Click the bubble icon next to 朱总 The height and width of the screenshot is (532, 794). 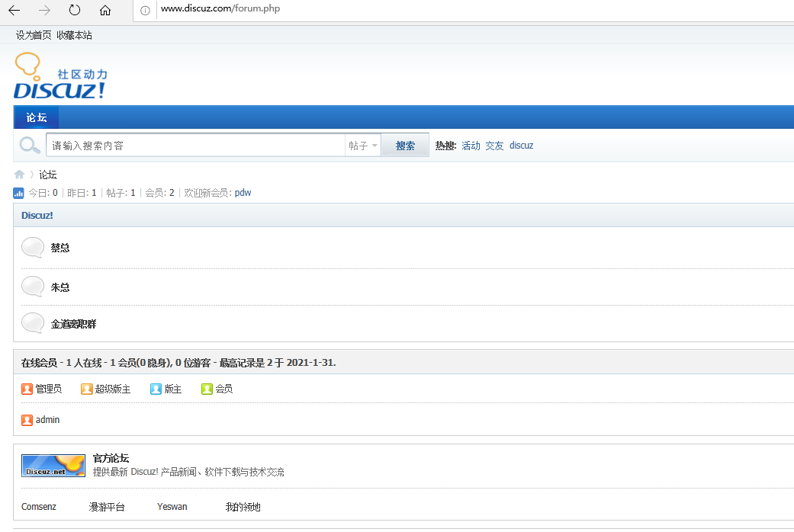pos(33,287)
